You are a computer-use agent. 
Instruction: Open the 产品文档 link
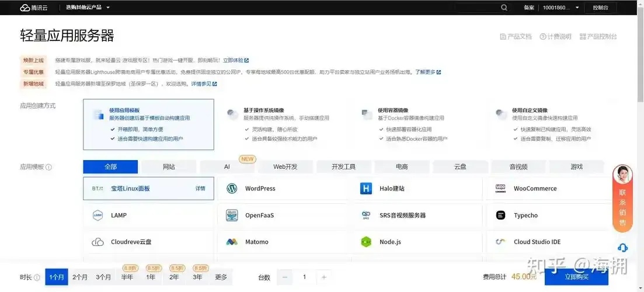point(516,37)
